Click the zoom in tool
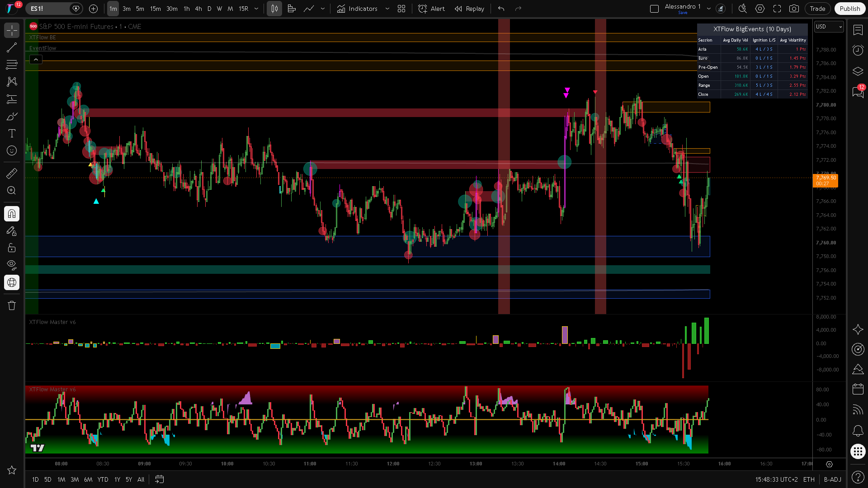Viewport: 868px width, 488px height. coord(12,190)
